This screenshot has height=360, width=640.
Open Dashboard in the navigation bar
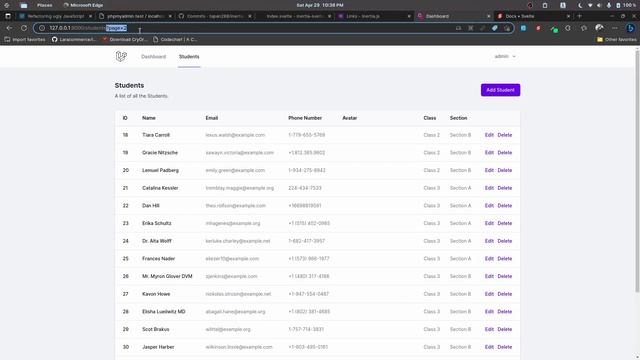153,57
